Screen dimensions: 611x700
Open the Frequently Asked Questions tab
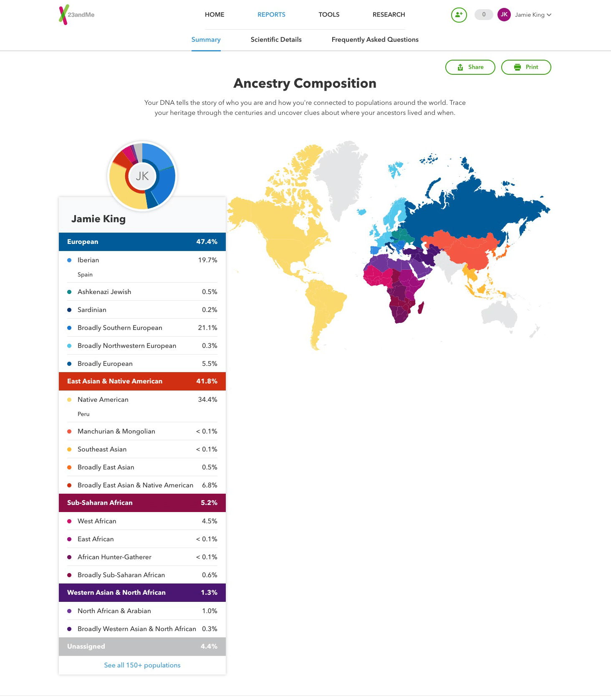[x=375, y=40]
